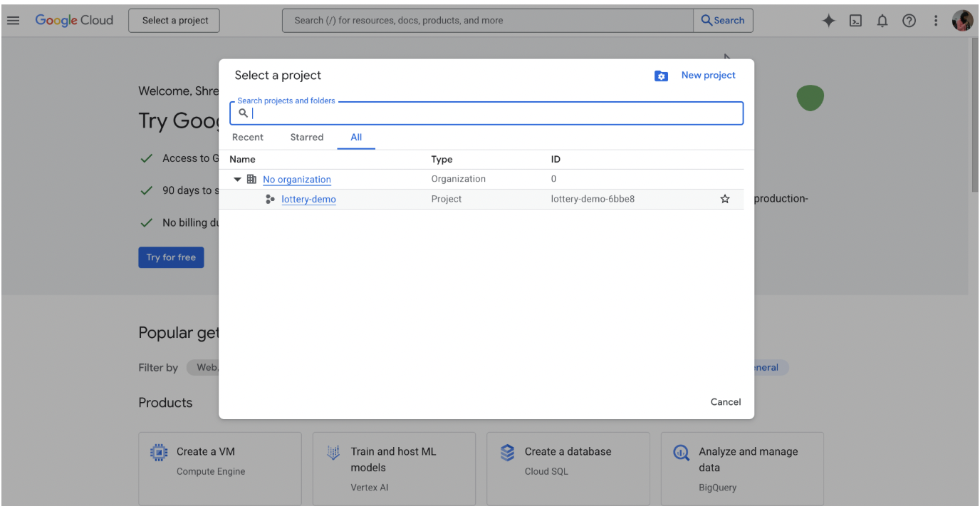Open the lottery-demo project link
The height and width of the screenshot is (509, 980).
coord(308,200)
